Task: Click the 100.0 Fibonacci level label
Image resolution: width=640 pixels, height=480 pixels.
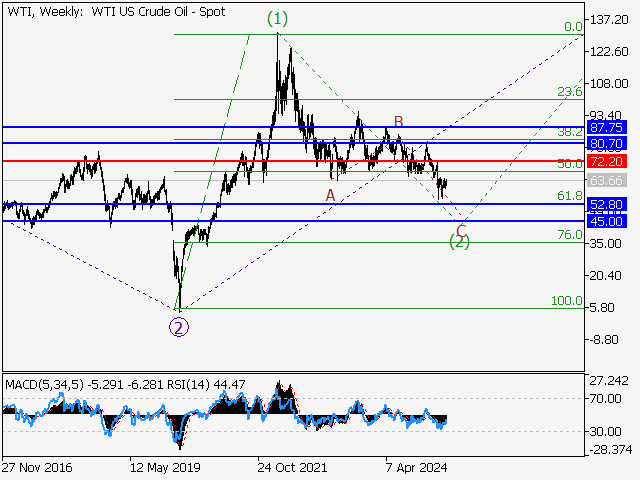Action: tap(566, 300)
